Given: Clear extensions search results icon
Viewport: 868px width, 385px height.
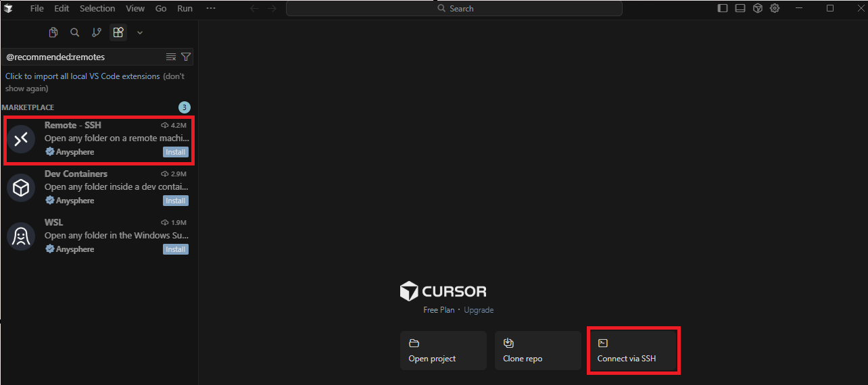Looking at the screenshot, I should point(171,57).
